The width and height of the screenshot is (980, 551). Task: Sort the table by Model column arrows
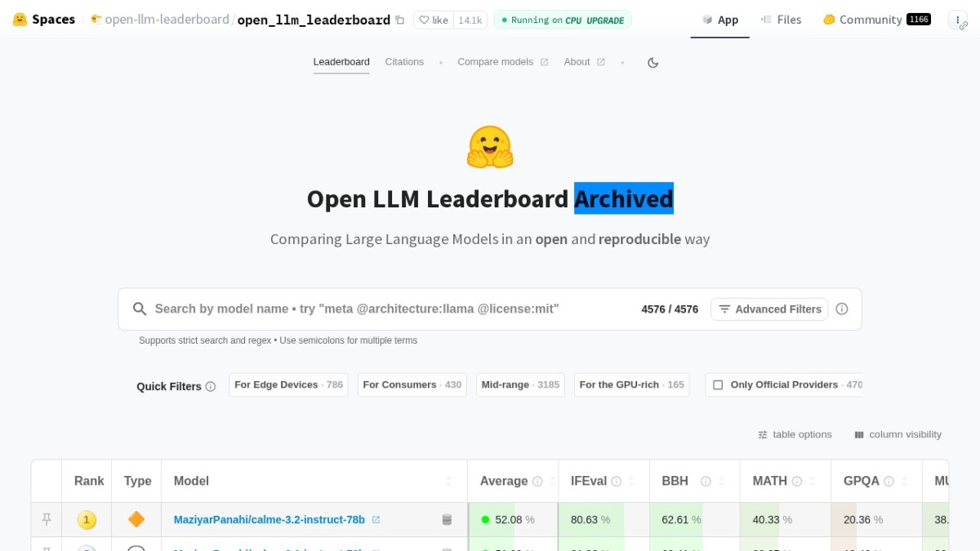(x=448, y=482)
